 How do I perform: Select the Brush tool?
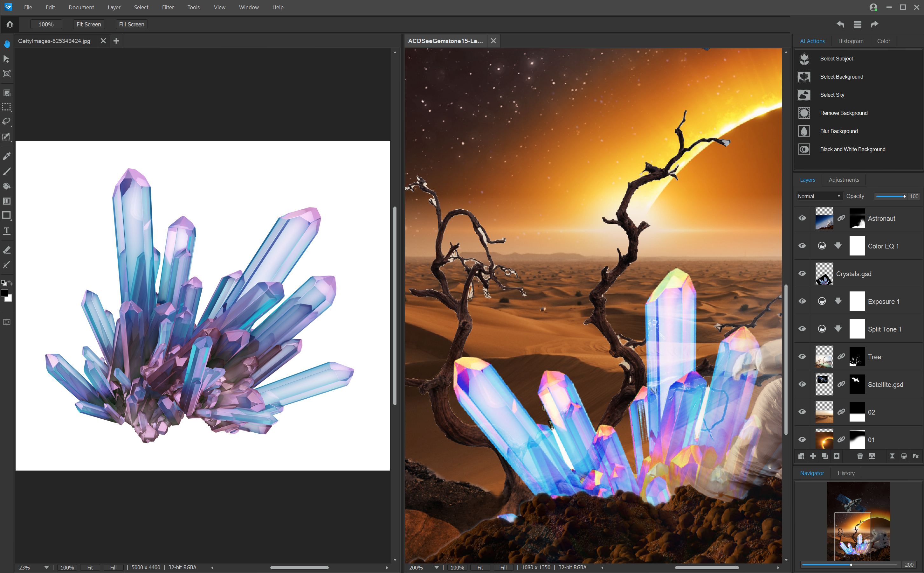click(7, 171)
